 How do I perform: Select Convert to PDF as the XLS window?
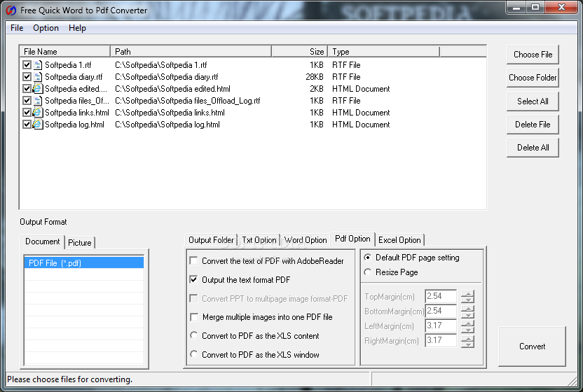[193, 354]
